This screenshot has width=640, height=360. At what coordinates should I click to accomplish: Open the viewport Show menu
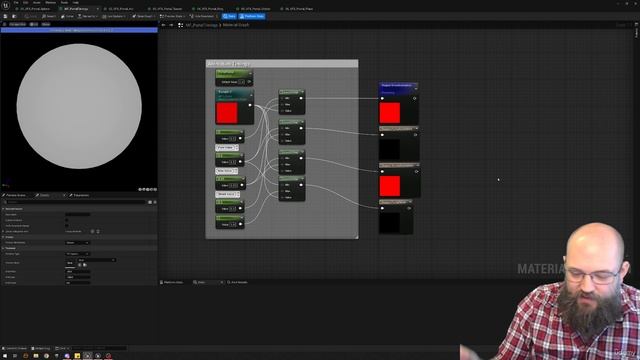click(x=46, y=24)
